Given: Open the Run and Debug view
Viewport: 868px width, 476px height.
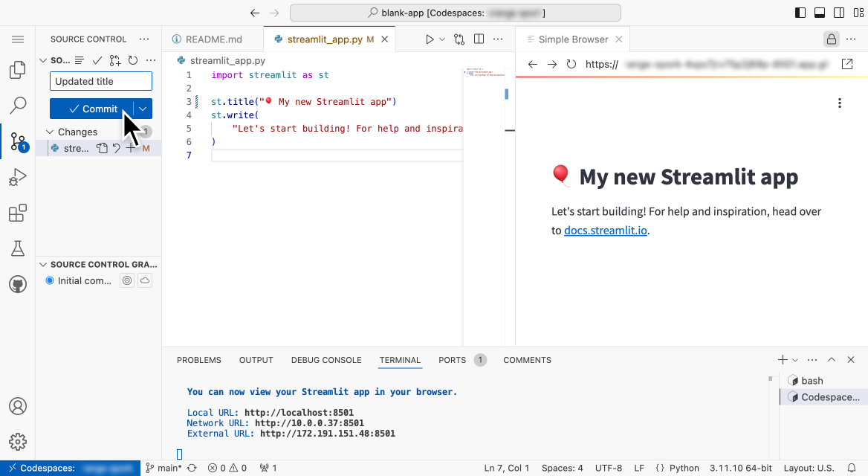Looking at the screenshot, I should coord(18,177).
